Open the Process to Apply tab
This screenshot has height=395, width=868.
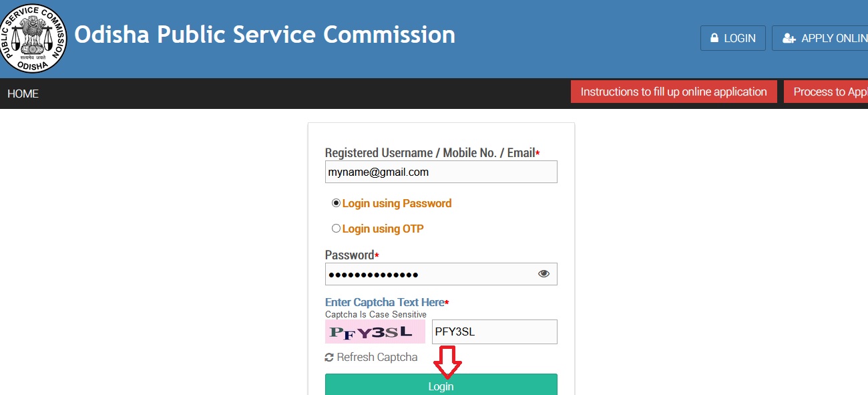click(x=826, y=92)
